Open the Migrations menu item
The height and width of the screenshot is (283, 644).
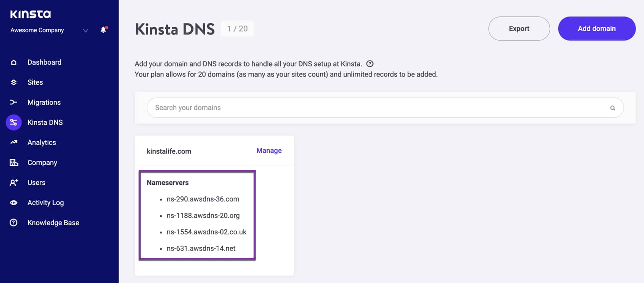point(44,102)
